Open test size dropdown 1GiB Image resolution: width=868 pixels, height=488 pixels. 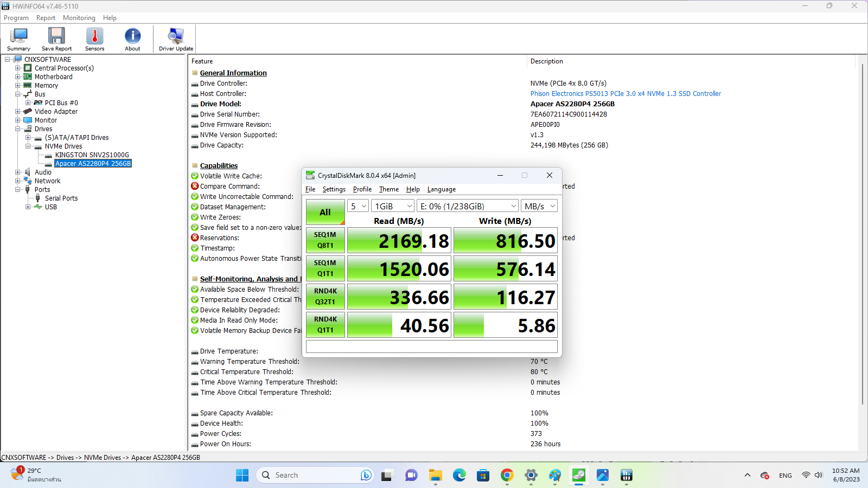[x=393, y=206]
